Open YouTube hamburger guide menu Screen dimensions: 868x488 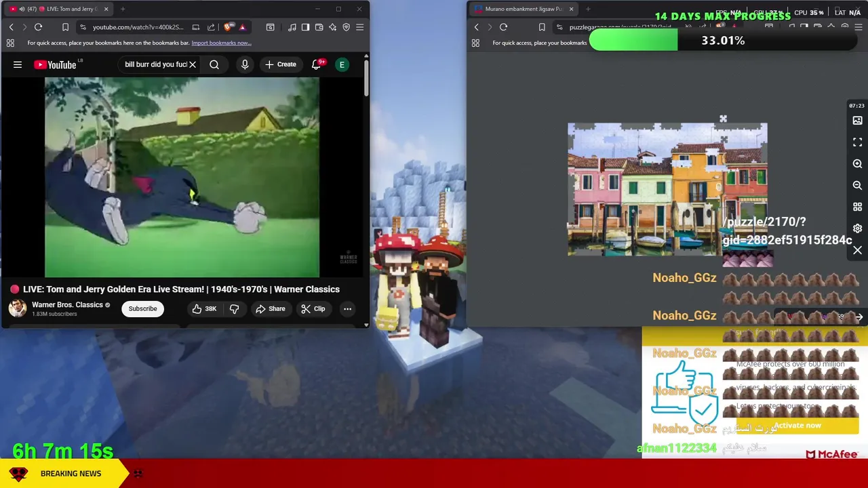tap(18, 64)
